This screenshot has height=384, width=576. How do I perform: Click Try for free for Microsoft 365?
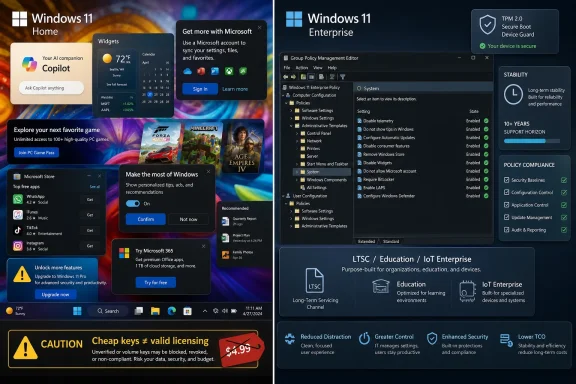pos(156,283)
